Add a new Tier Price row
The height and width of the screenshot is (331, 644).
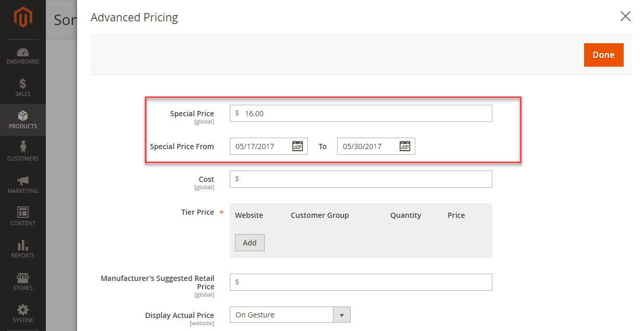(x=250, y=242)
